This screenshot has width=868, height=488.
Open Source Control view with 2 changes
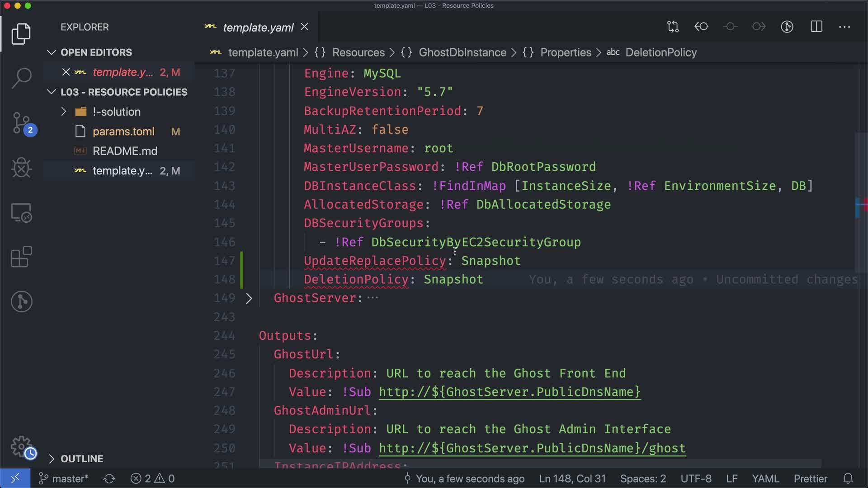tap(21, 123)
